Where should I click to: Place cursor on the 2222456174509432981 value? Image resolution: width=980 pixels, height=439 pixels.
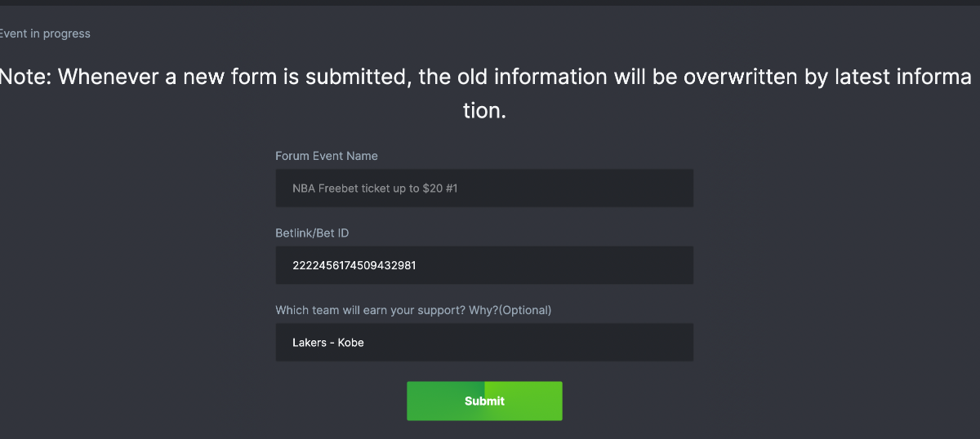click(354, 265)
